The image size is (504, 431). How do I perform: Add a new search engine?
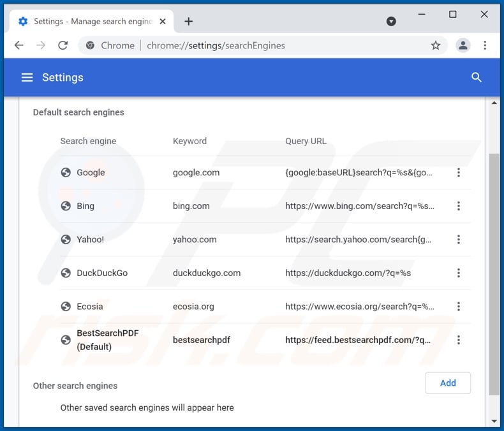point(448,383)
